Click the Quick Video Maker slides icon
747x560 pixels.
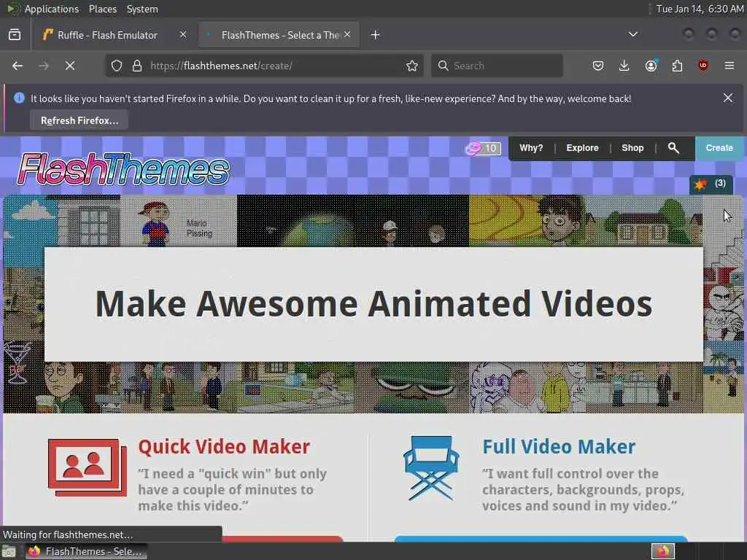point(88,467)
